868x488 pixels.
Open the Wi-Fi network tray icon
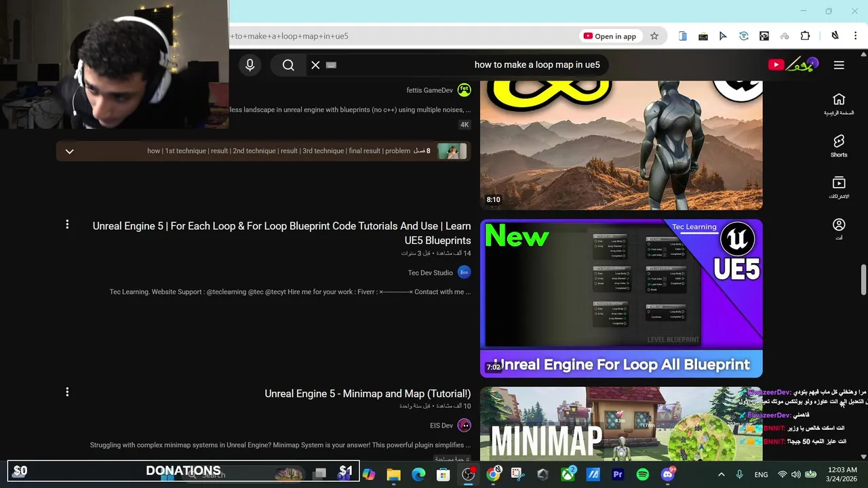tap(783, 474)
